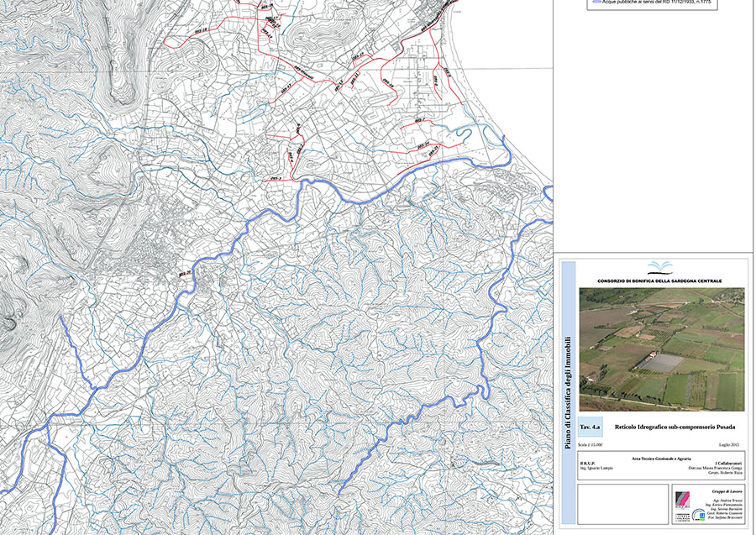Screen dimensions: 756x535
Task: Click the vertical text "Piano di Classifica degli Immobili"
Action: click(x=568, y=393)
